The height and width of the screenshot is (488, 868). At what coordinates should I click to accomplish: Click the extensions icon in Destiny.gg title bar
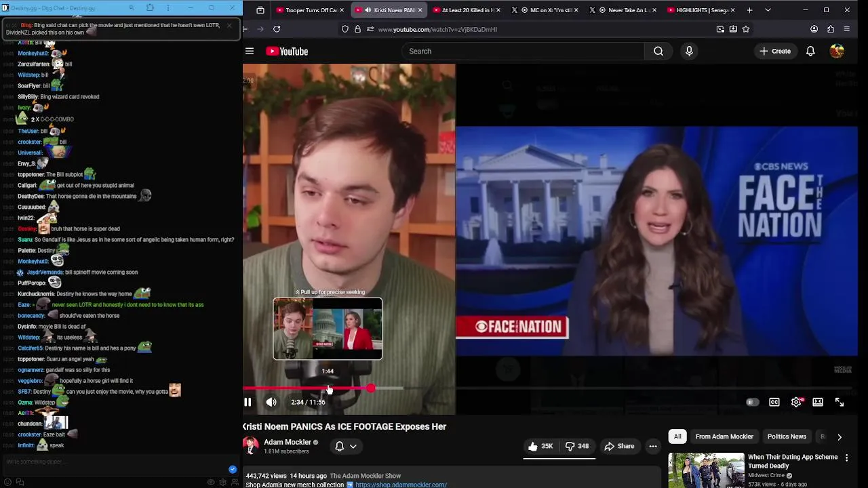pos(150,8)
